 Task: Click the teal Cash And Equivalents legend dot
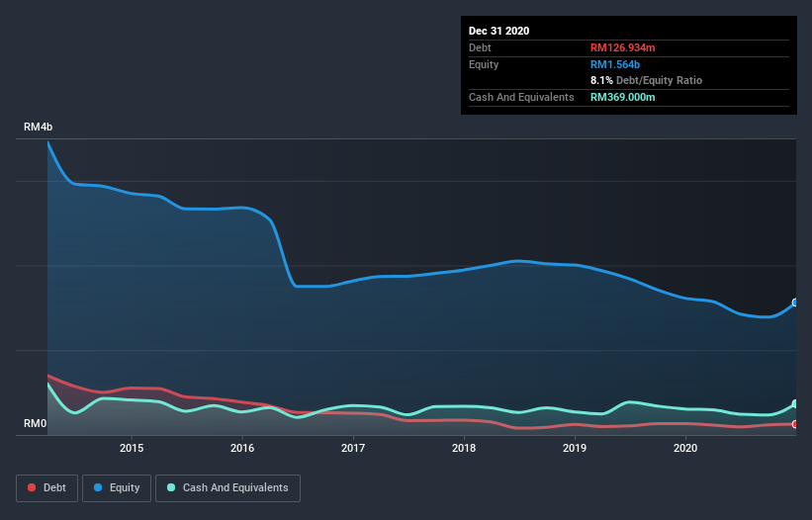[x=171, y=487]
